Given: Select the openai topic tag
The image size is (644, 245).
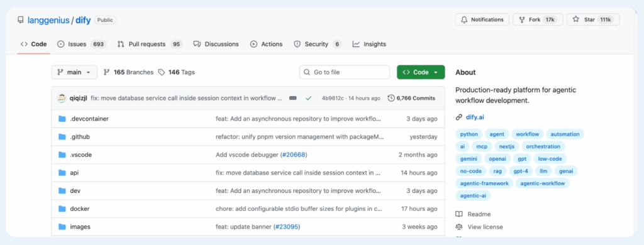Looking at the screenshot, I should tap(497, 158).
